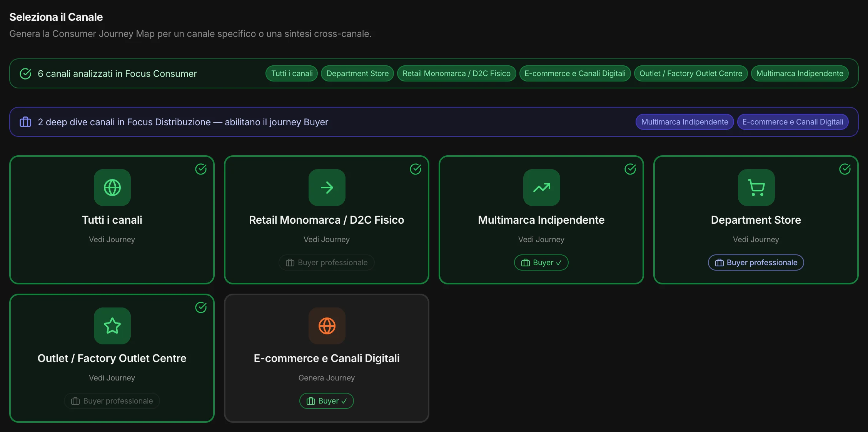Click the arrow icon on Retail Monomarca card
The image size is (868, 432).
pos(327,188)
